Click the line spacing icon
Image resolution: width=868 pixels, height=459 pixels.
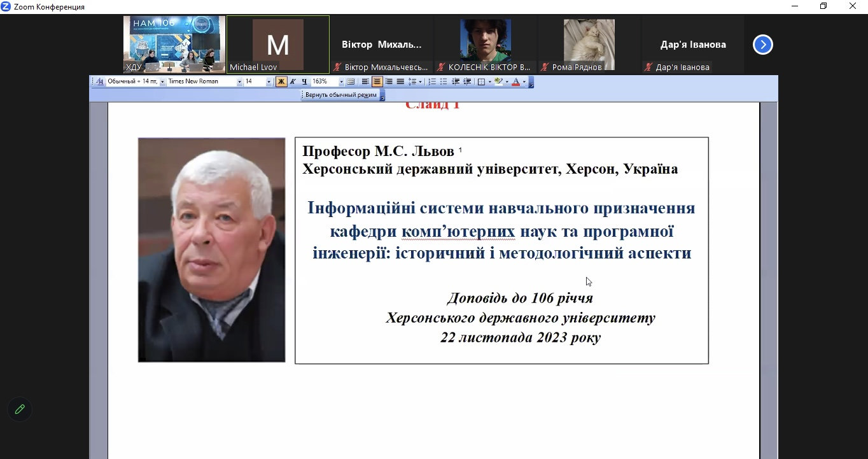pyautogui.click(x=412, y=81)
